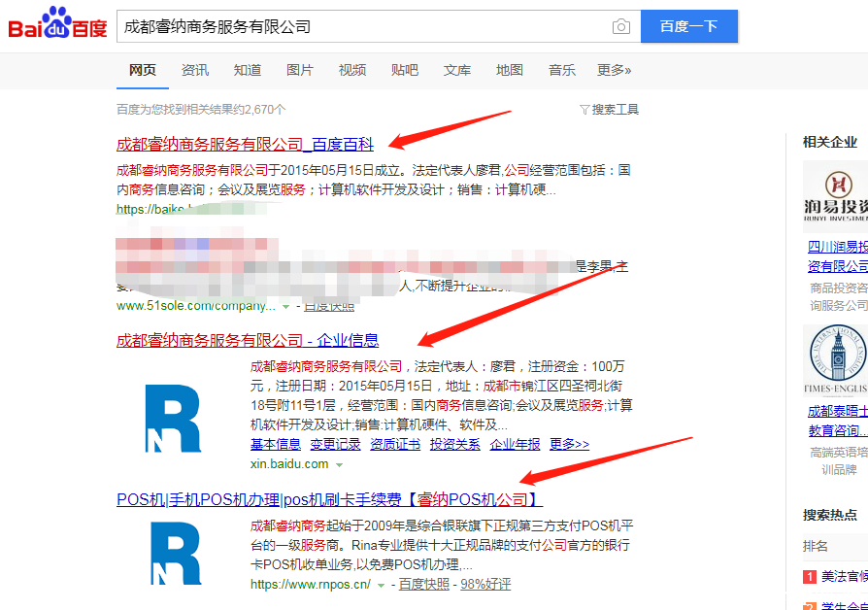Select the 网页 tab
Viewport: 868px width, 610px height.
[x=143, y=70]
